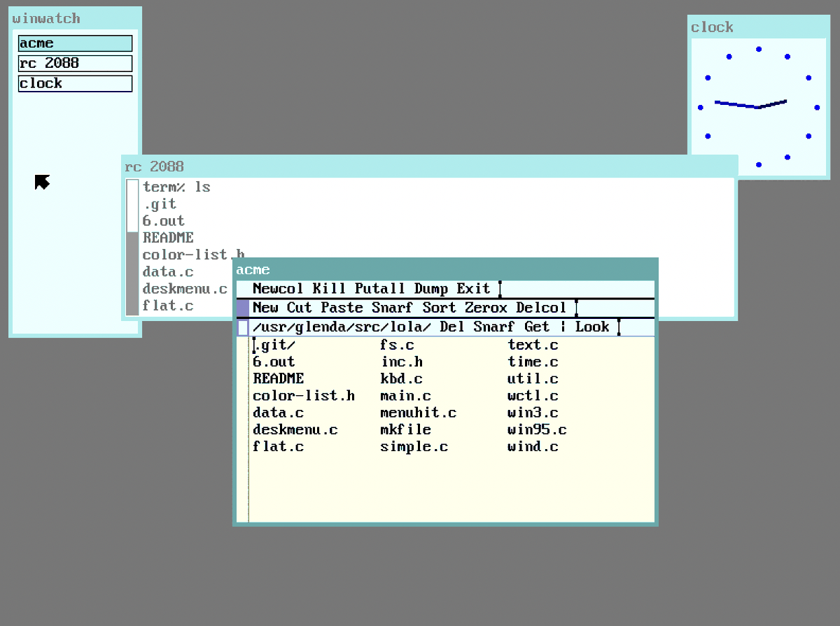Click wctl.c in the acme listing
This screenshot has width=840, height=626.
[533, 396]
